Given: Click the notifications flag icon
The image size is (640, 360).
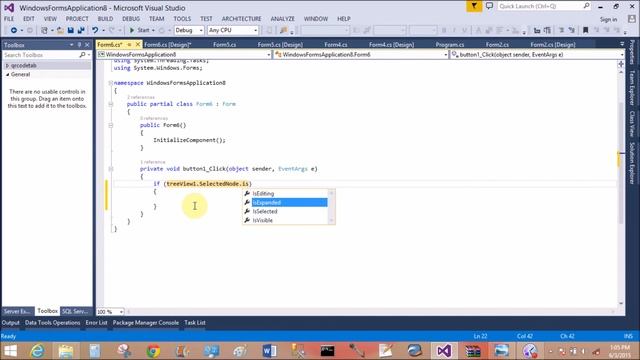Looking at the screenshot, I should pyautogui.click(x=474, y=6).
